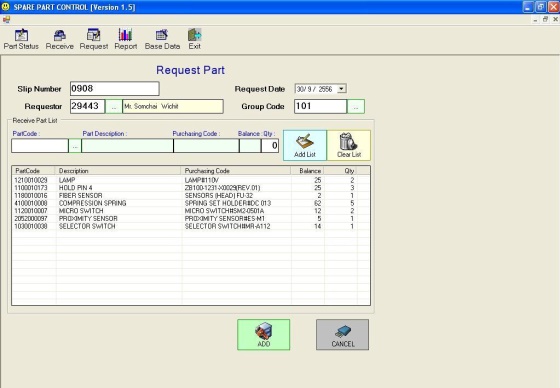Click purchasing code SENSORS (HEAD) FU-32

tap(219, 196)
